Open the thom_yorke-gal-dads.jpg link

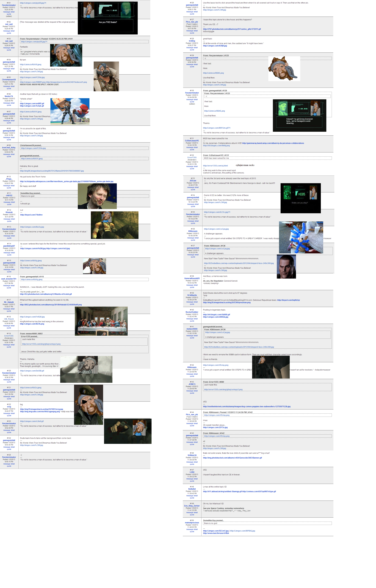coord(67,182)
